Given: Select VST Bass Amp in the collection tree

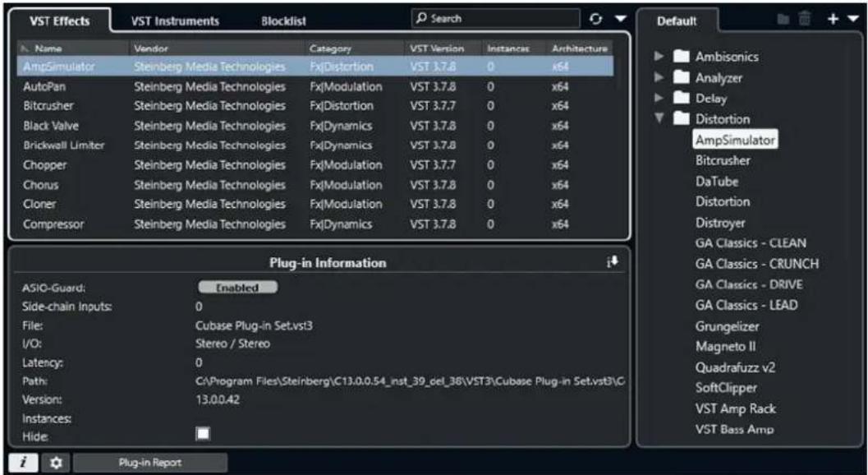Looking at the screenshot, I should pyautogui.click(x=735, y=429).
